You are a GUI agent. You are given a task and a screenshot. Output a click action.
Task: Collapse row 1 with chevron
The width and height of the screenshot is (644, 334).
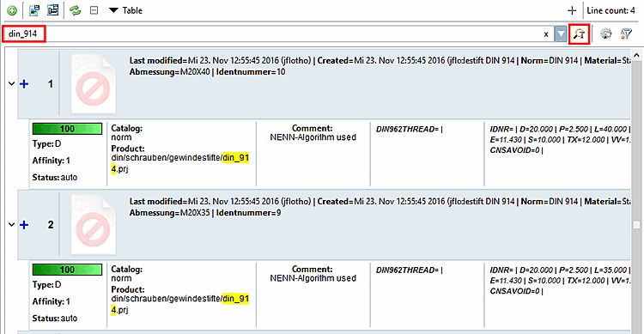point(11,84)
